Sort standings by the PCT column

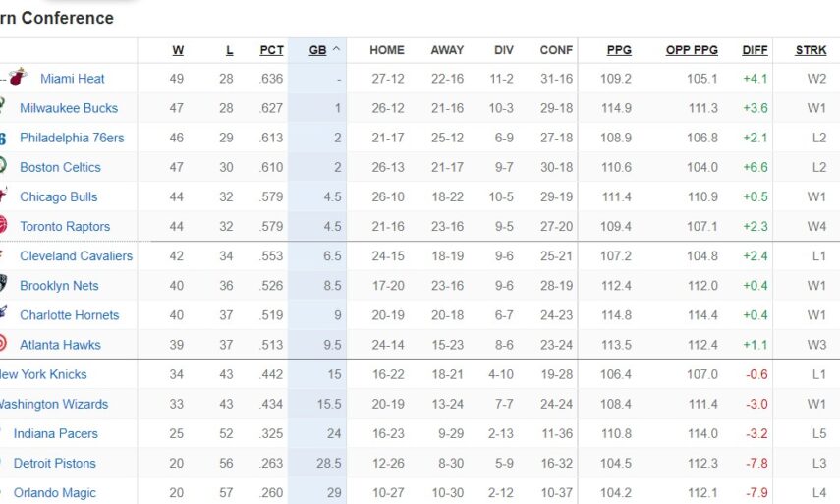click(x=271, y=50)
